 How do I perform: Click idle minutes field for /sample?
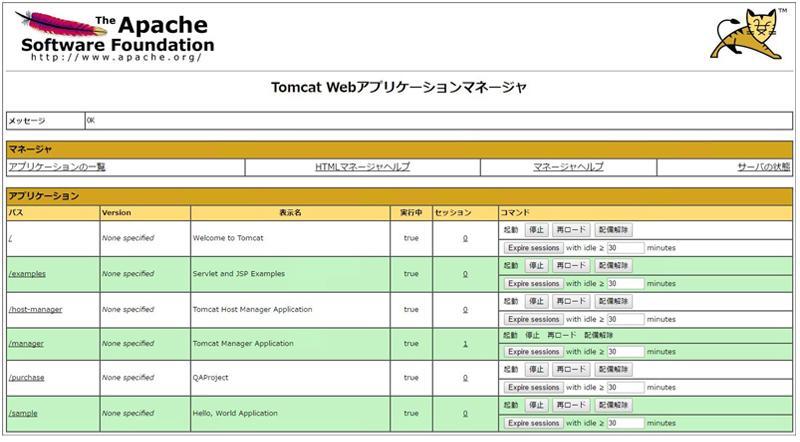(x=626, y=424)
